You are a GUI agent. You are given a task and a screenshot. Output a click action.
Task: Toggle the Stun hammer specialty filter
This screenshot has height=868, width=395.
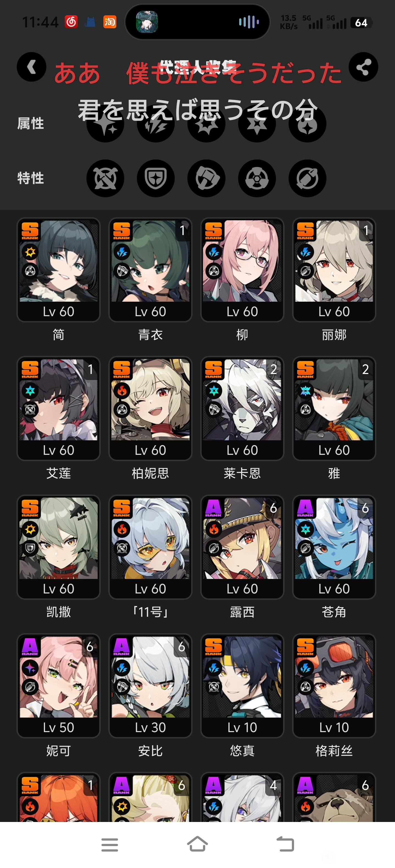tap(207, 178)
